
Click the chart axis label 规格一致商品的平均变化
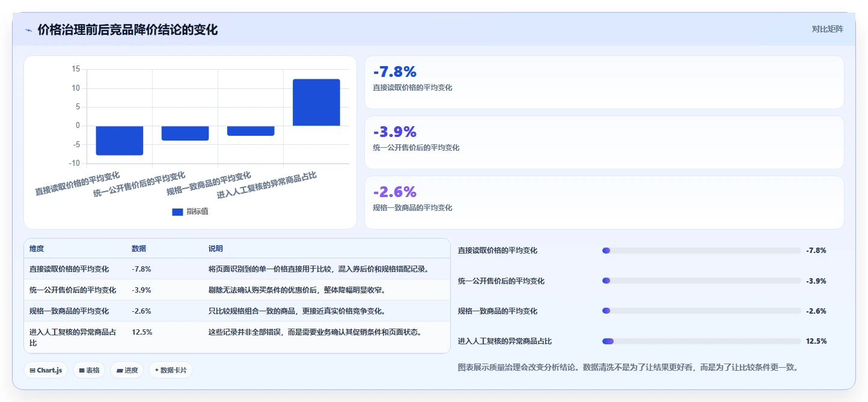click(x=209, y=184)
